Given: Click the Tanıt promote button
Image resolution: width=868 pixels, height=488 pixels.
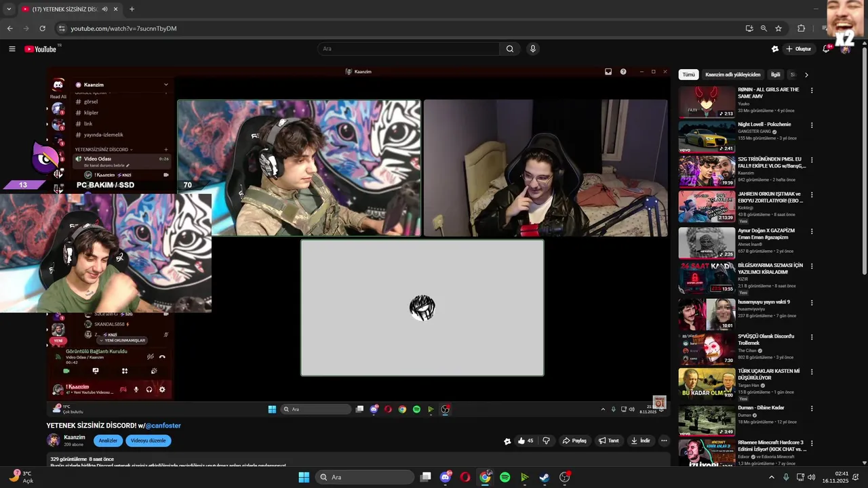Looking at the screenshot, I should tap(608, 441).
